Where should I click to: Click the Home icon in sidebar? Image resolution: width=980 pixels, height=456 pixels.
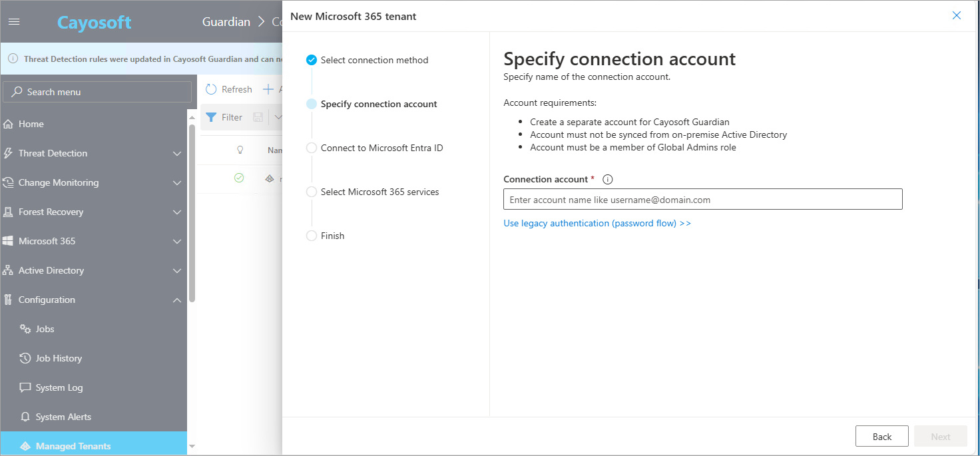pos(8,124)
